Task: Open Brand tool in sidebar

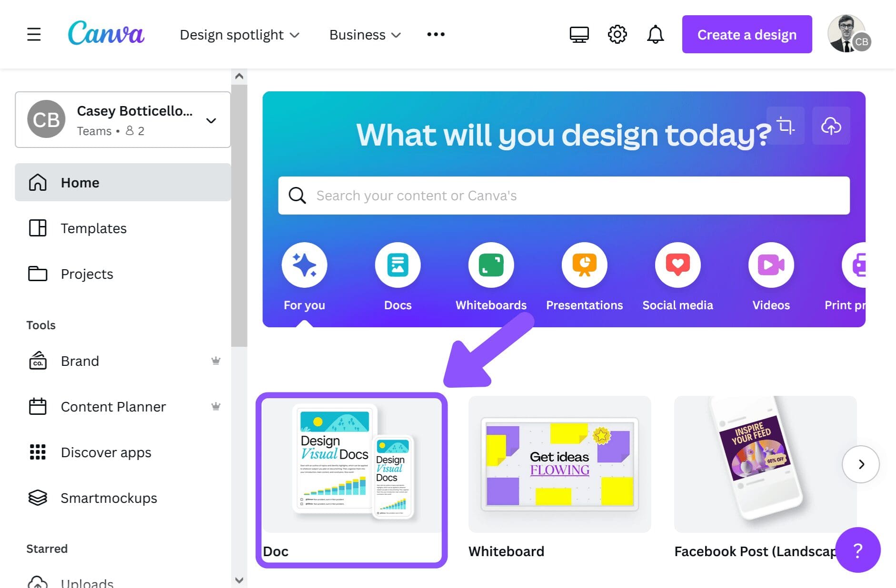Action: click(x=123, y=361)
